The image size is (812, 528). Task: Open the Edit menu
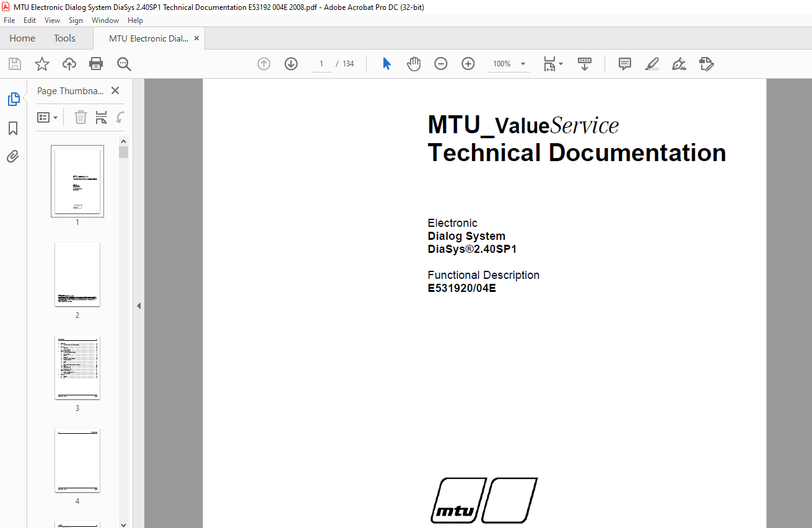30,20
